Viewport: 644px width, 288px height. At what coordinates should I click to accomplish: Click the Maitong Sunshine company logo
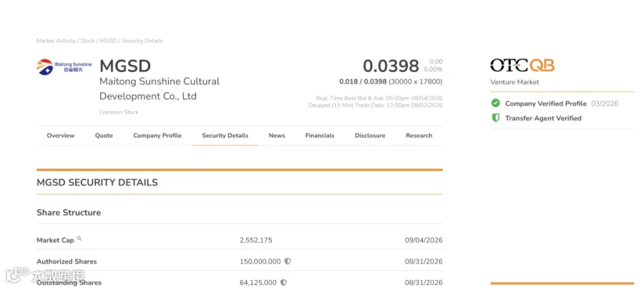tap(64, 67)
